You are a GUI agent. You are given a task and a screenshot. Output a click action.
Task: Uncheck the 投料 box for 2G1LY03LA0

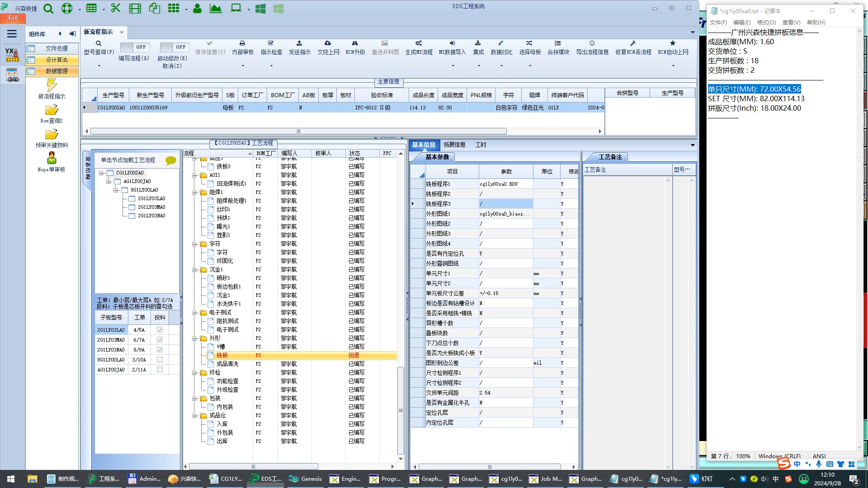click(x=160, y=330)
